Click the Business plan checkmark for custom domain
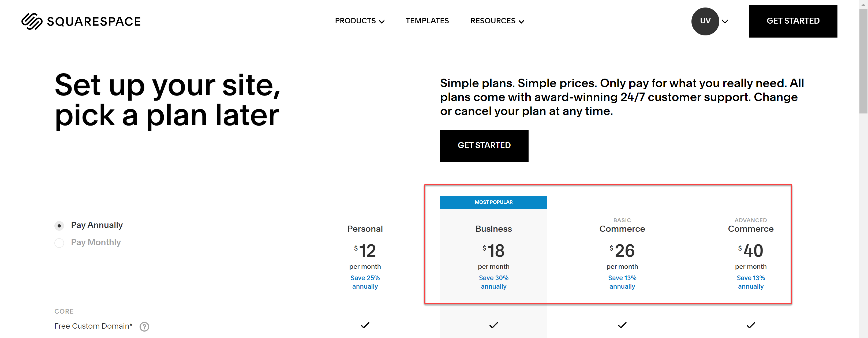The image size is (868, 338). pos(493,325)
